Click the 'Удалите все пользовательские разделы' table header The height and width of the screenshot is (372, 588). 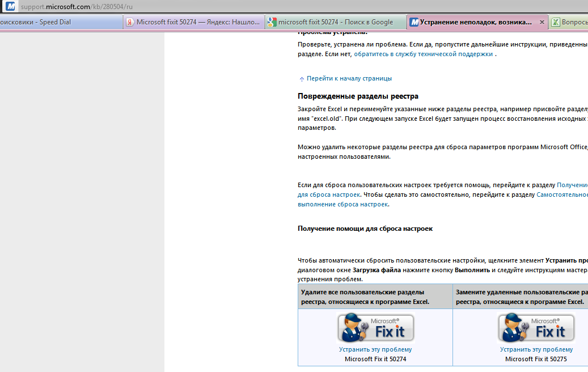coord(375,297)
